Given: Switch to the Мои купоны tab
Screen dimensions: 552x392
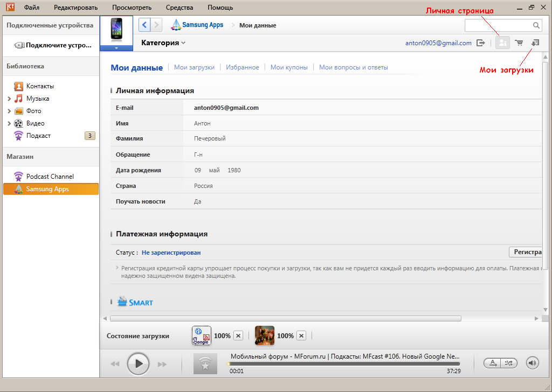Looking at the screenshot, I should coord(289,67).
